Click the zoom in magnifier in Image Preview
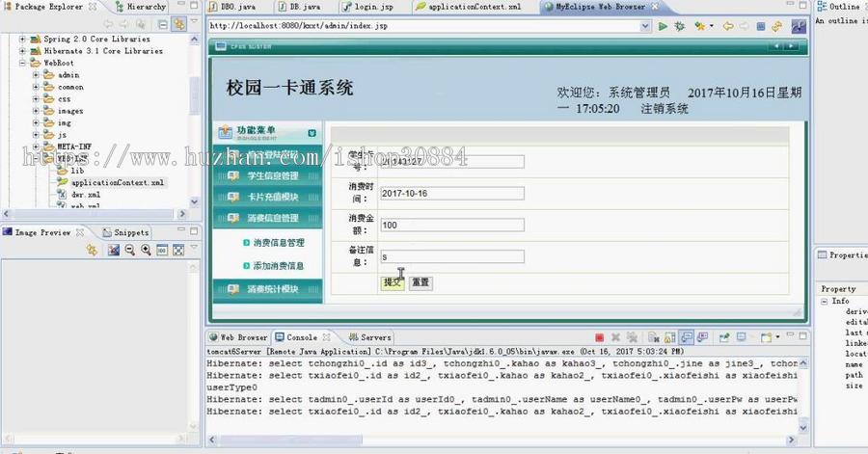 [146, 250]
